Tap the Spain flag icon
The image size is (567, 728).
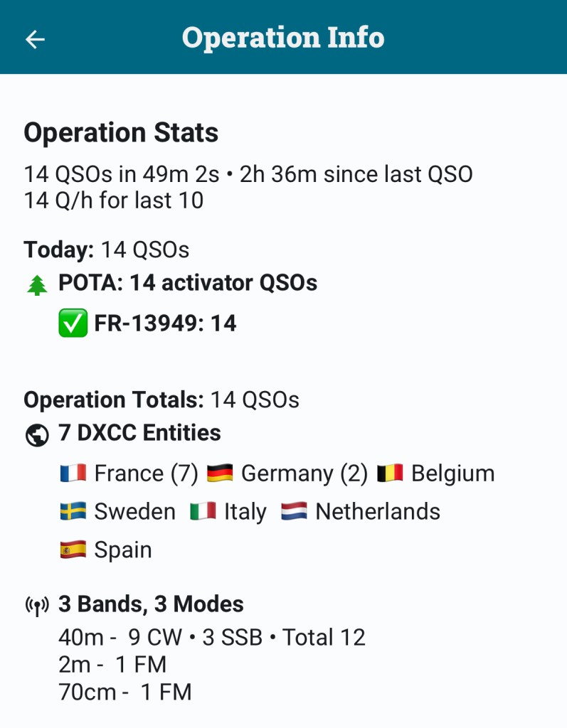click(x=73, y=550)
